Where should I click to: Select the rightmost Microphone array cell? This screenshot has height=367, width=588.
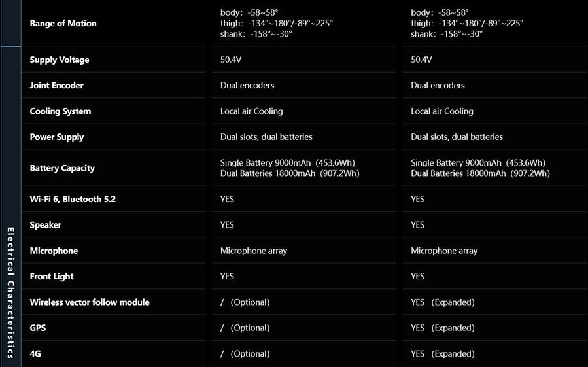(x=444, y=251)
